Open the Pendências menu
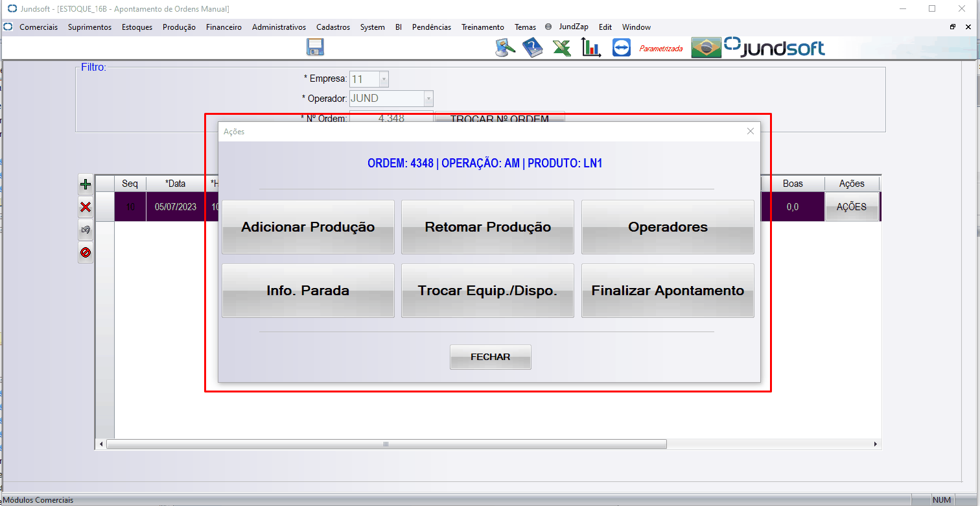 (x=432, y=27)
